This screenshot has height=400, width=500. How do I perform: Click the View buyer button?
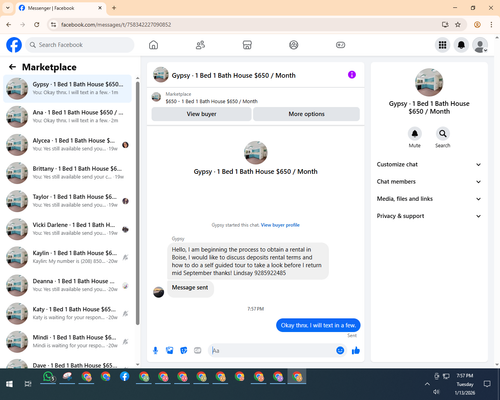(201, 114)
